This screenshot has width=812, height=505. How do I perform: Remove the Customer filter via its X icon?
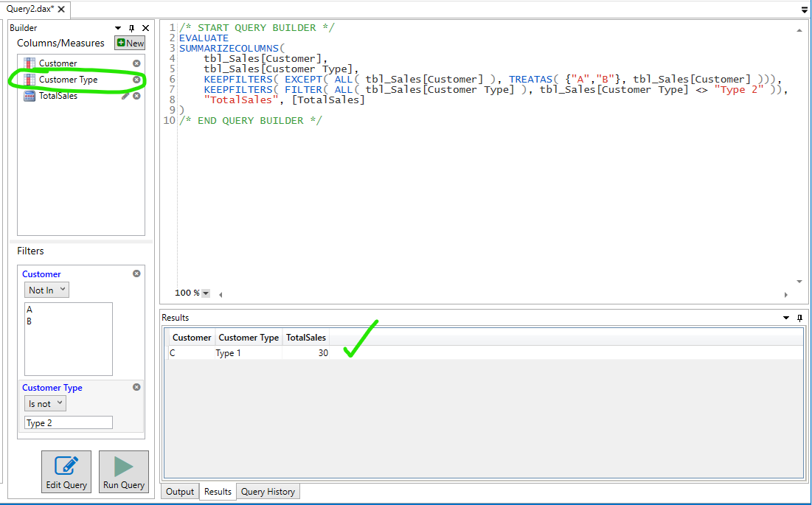pyautogui.click(x=136, y=274)
